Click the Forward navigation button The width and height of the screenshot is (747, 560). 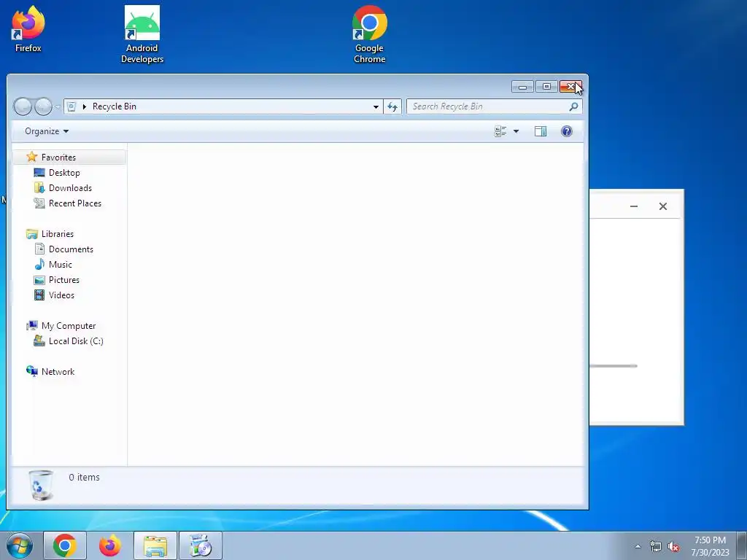point(43,106)
